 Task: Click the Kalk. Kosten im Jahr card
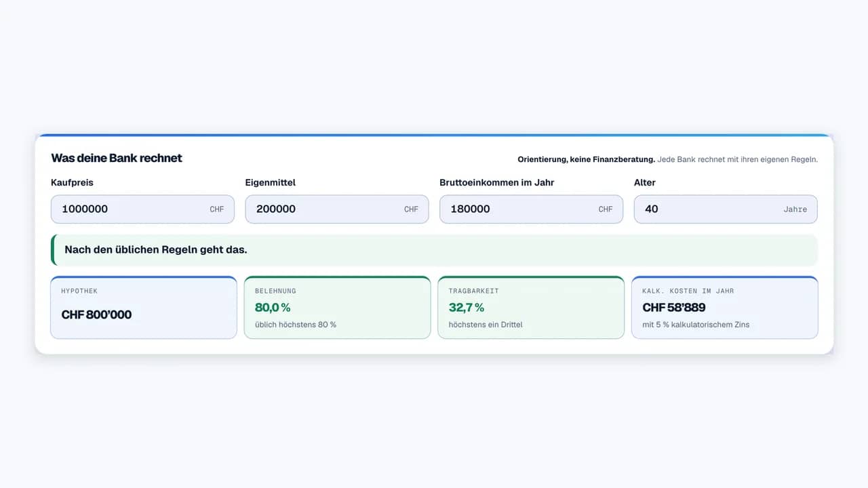725,308
